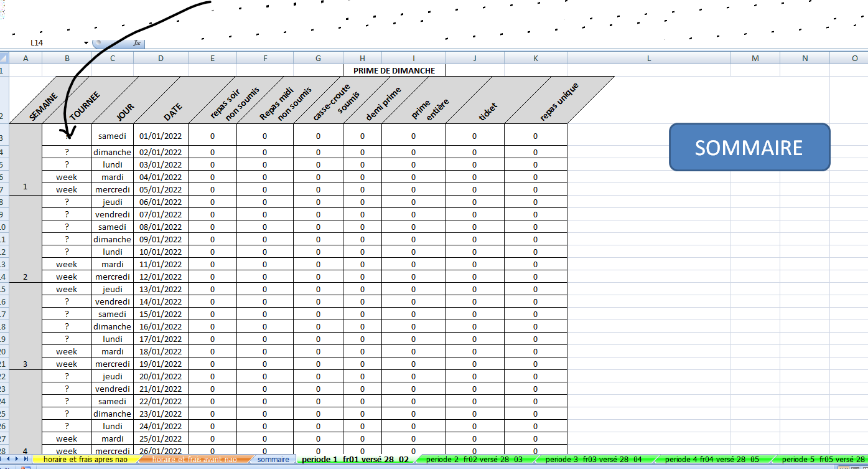Select 'periode 4 fr04 versé 28 05' tab

[712, 460]
